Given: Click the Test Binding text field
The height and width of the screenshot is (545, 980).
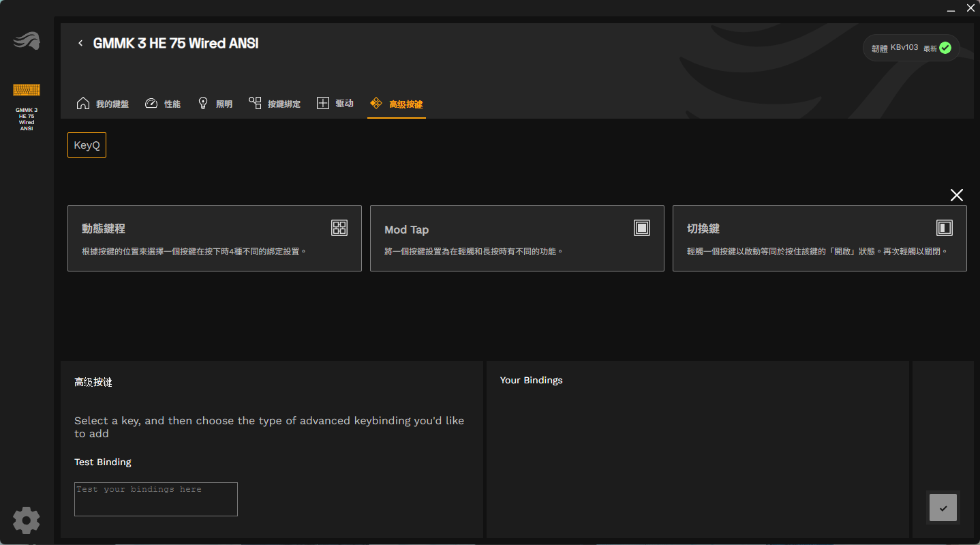Looking at the screenshot, I should click(x=156, y=499).
